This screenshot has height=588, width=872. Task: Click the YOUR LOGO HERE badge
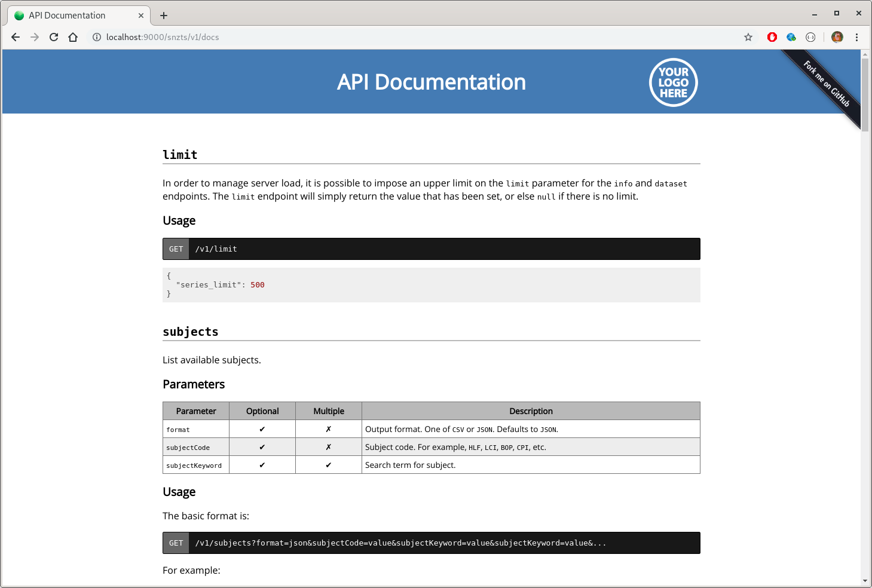tap(674, 82)
